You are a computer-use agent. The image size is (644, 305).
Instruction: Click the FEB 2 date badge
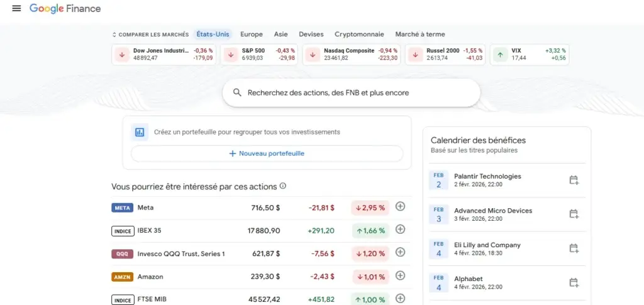(x=438, y=180)
